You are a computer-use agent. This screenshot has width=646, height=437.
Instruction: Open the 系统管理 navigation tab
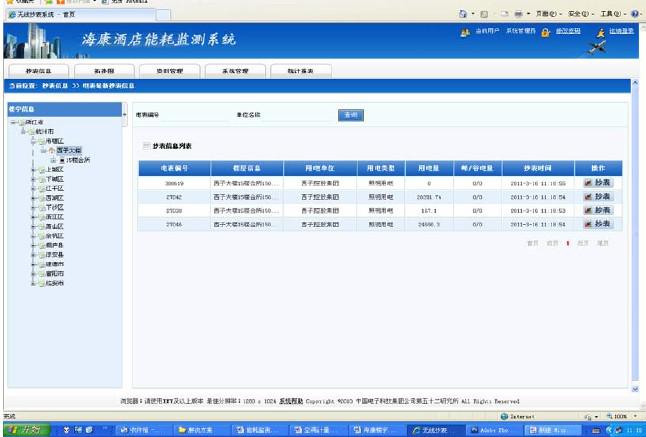228,71
